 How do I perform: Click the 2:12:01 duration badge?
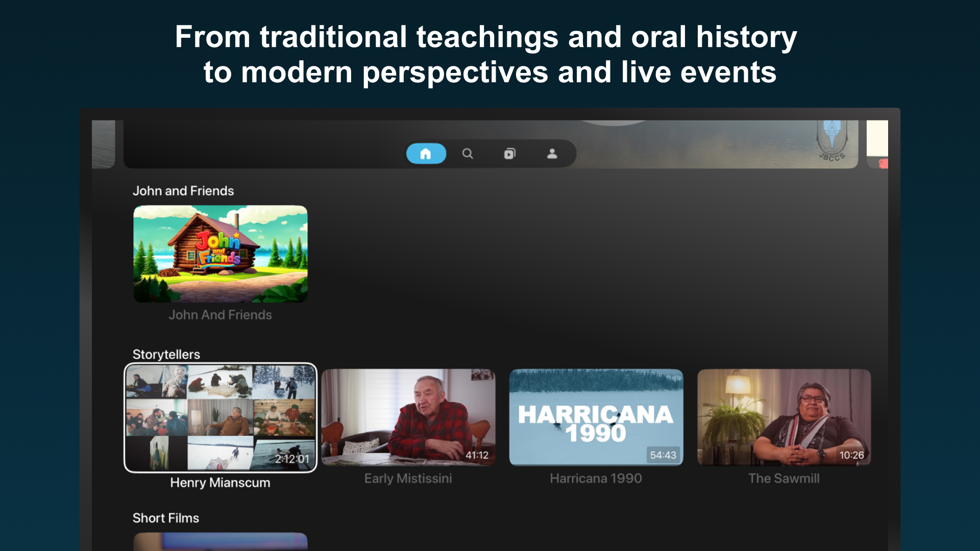pos(292,459)
